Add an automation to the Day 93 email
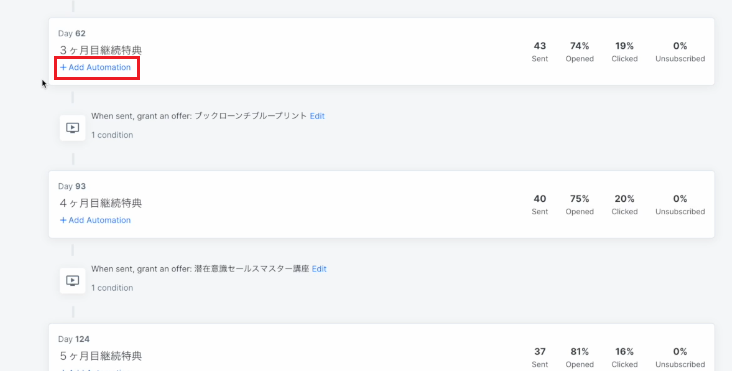The width and height of the screenshot is (732, 371). tap(95, 220)
